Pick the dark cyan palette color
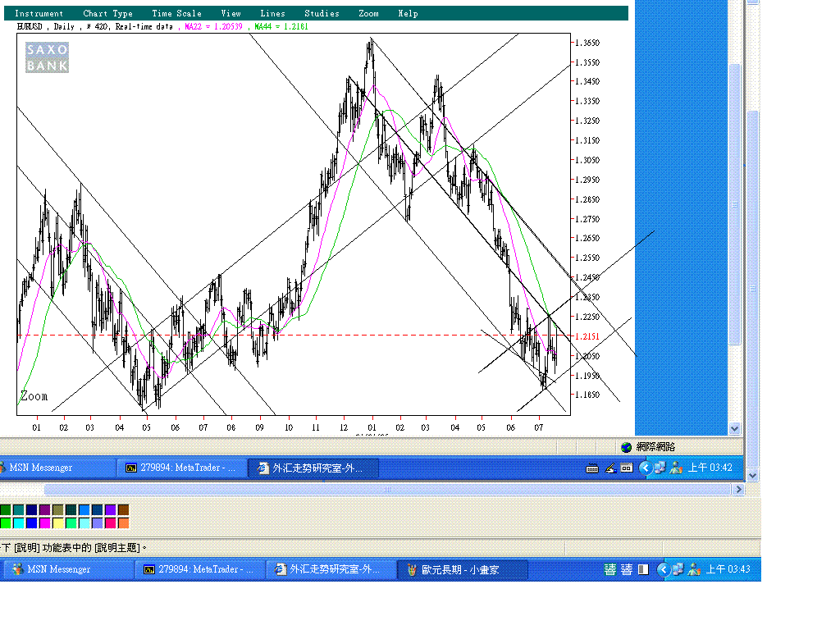Viewport: 840px width, 630px height. [19, 509]
